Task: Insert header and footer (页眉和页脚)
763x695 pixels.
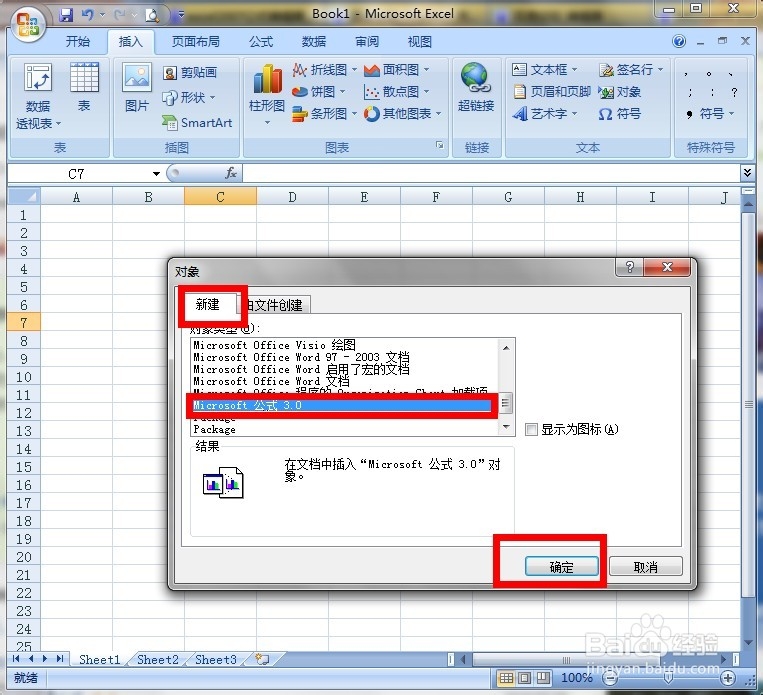Action: pyautogui.click(x=552, y=91)
